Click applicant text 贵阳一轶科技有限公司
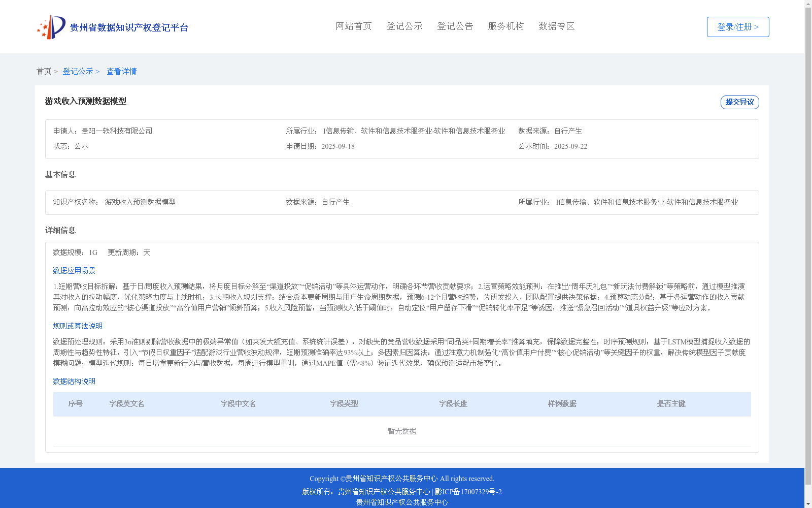 pos(117,131)
